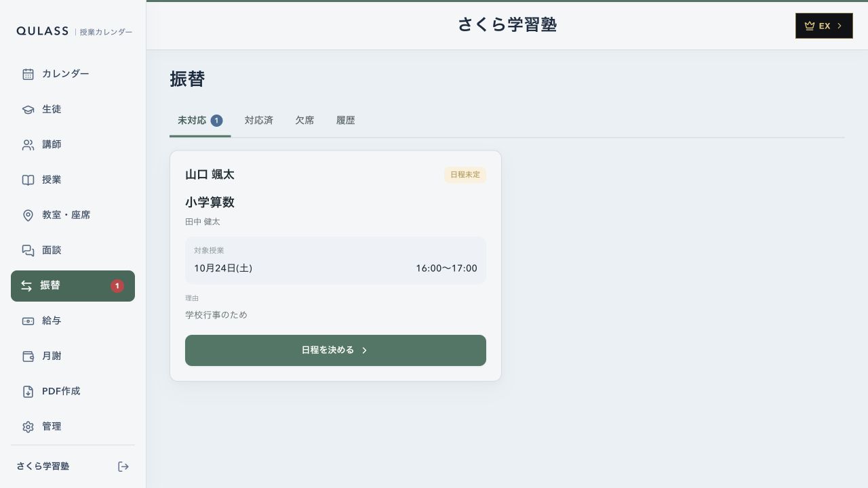The width and height of the screenshot is (868, 488).
Task: Click the 小学算数 class title
Action: (210, 203)
